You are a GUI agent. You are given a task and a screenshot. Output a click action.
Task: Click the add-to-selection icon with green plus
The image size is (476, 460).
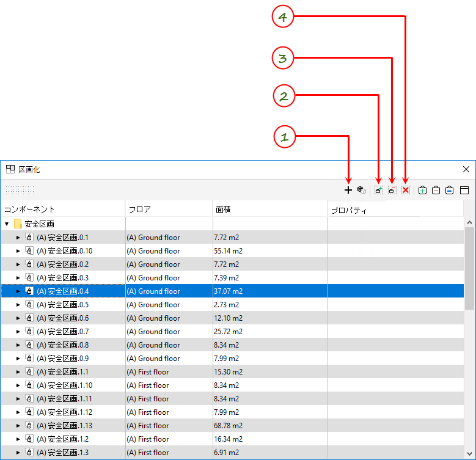[x=379, y=190]
